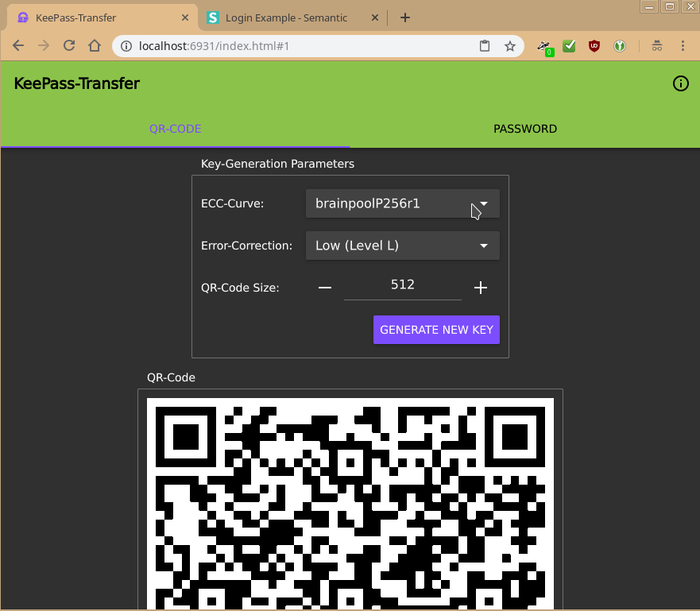Maximize the browser window
700x611 pixels.
tap(670, 6)
